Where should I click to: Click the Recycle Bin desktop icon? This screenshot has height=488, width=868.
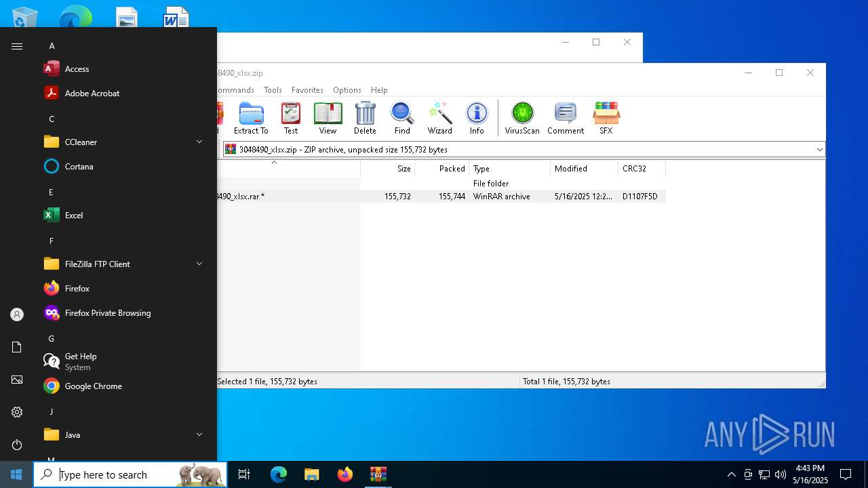point(25,18)
